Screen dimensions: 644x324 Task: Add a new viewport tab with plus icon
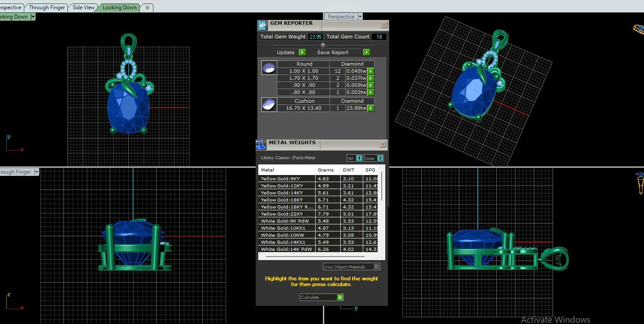(x=147, y=7)
